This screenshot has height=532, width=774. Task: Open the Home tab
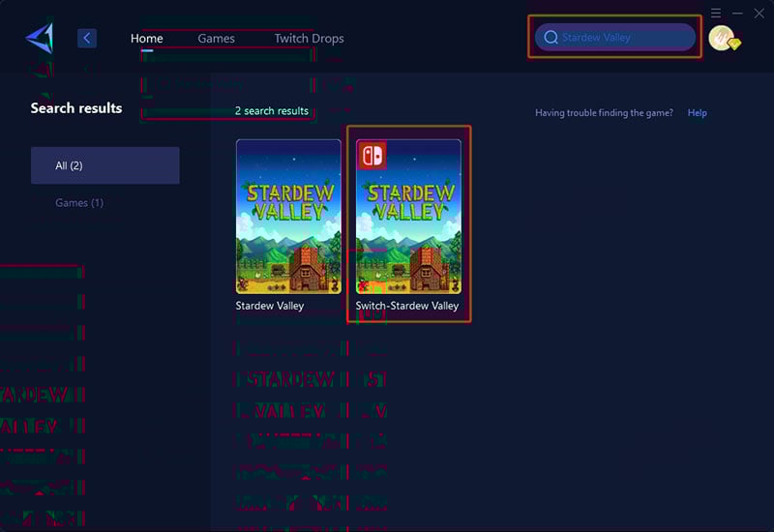tap(147, 39)
